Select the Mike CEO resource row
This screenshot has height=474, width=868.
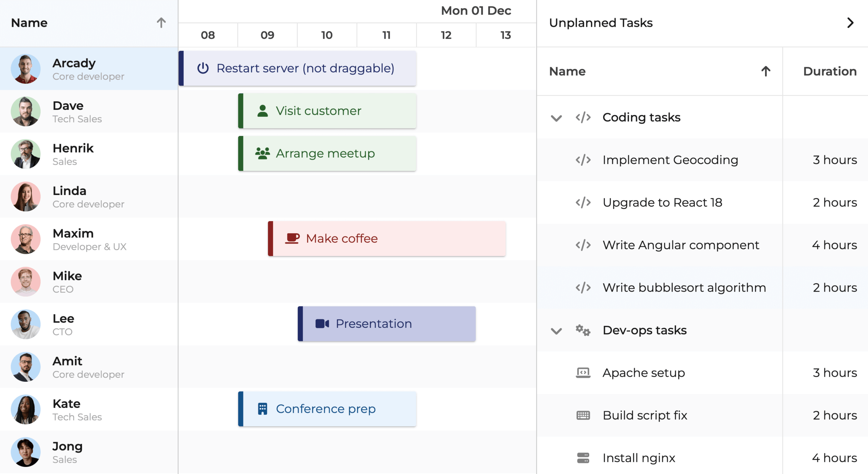pyautogui.click(x=89, y=282)
